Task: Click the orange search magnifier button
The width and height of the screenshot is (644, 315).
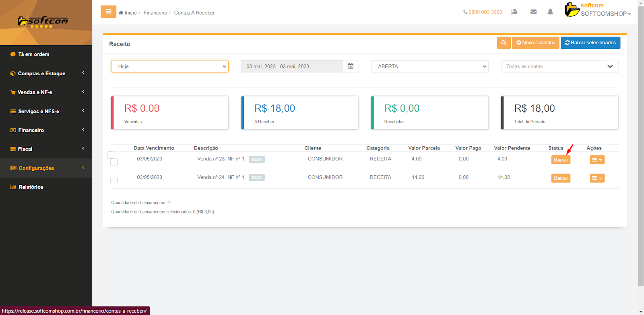Action: [x=504, y=43]
